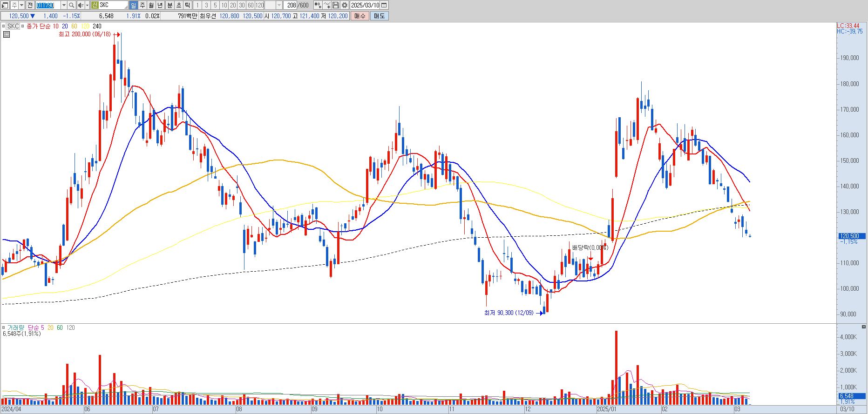Click the 전 button beside stock code
The image size is (868, 414).
click(x=30, y=5)
